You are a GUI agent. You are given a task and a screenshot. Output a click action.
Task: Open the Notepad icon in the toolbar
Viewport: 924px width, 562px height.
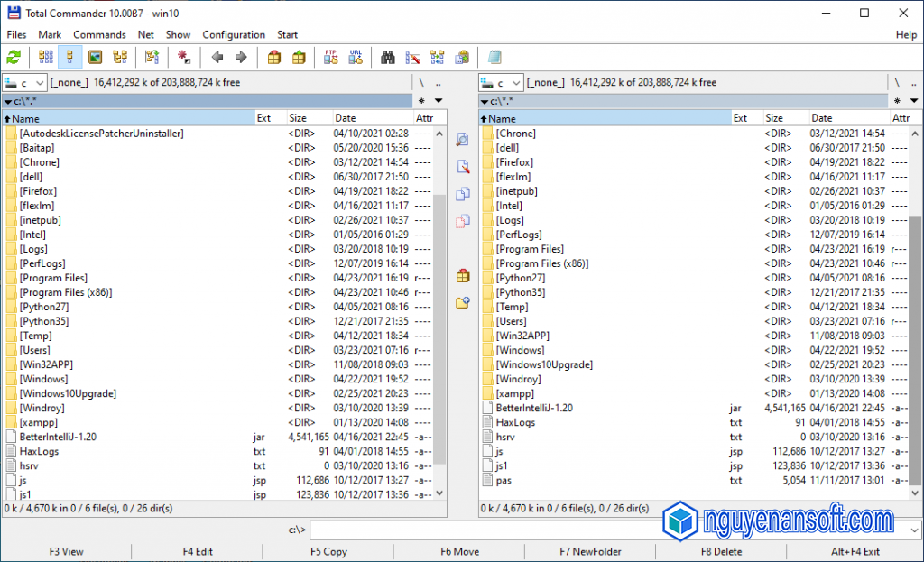pyautogui.click(x=494, y=57)
